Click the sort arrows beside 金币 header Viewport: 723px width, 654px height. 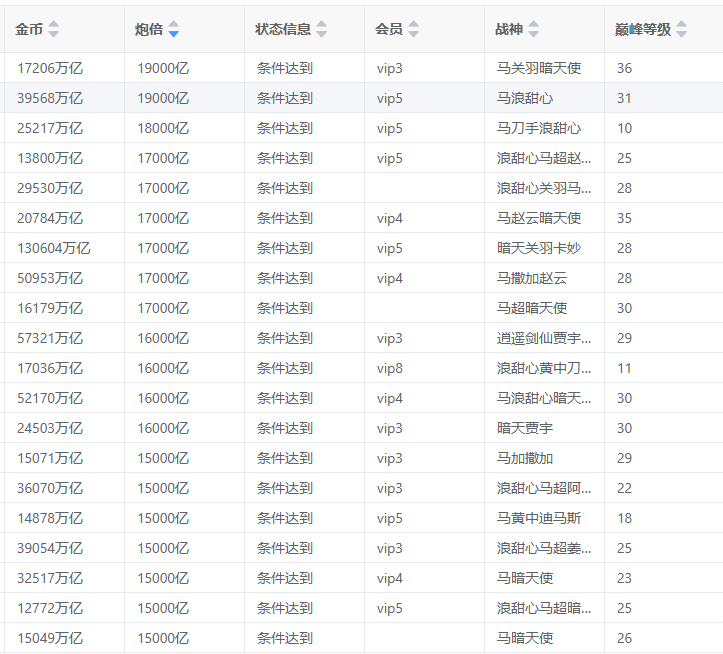[54, 29]
